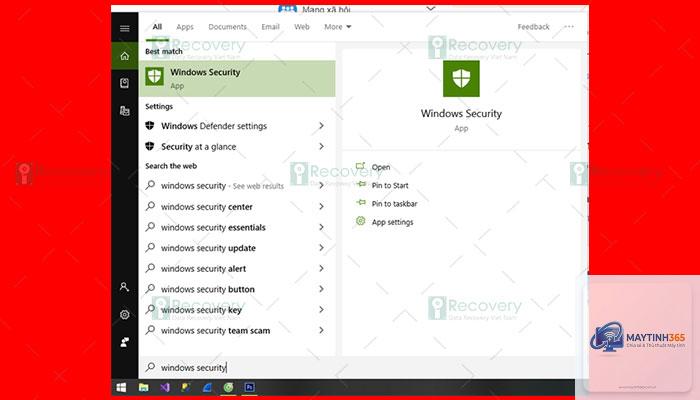700x400 pixels.
Task: Select the Home icon in sidebar
Action: click(x=125, y=56)
